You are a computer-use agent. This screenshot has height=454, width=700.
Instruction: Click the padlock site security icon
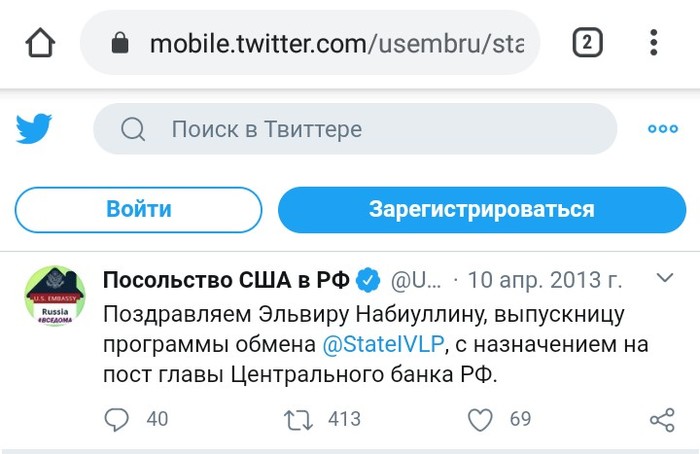point(121,44)
